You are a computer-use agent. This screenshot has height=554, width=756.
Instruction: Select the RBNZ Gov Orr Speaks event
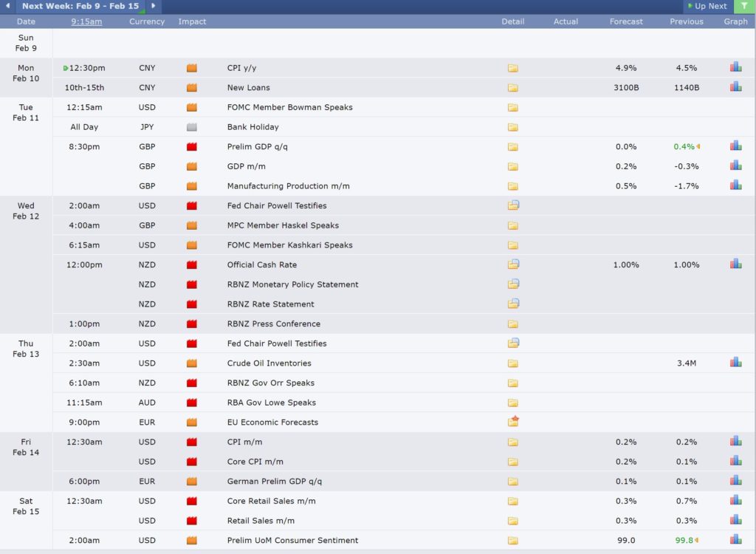click(x=271, y=383)
